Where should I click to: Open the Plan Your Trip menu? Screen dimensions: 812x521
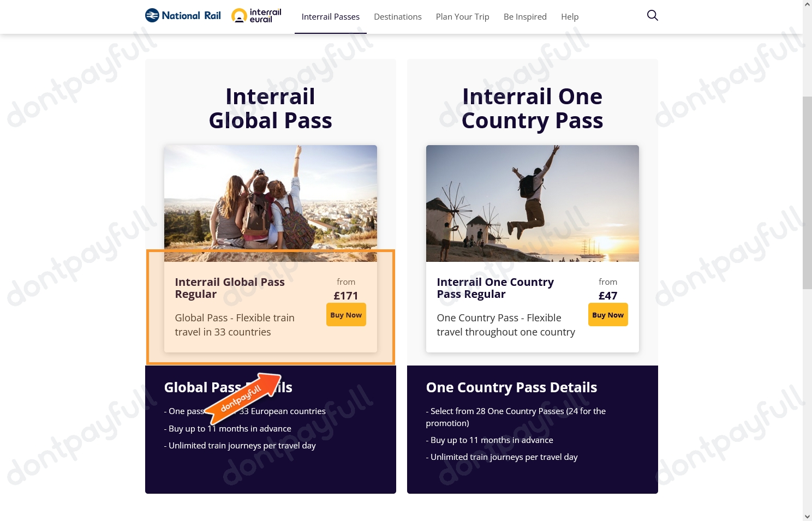(x=463, y=17)
